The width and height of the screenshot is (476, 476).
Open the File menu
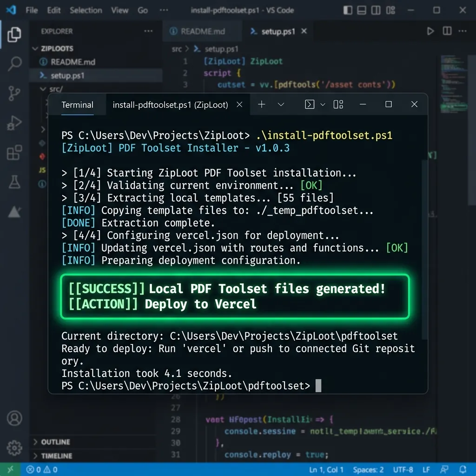tap(32, 10)
